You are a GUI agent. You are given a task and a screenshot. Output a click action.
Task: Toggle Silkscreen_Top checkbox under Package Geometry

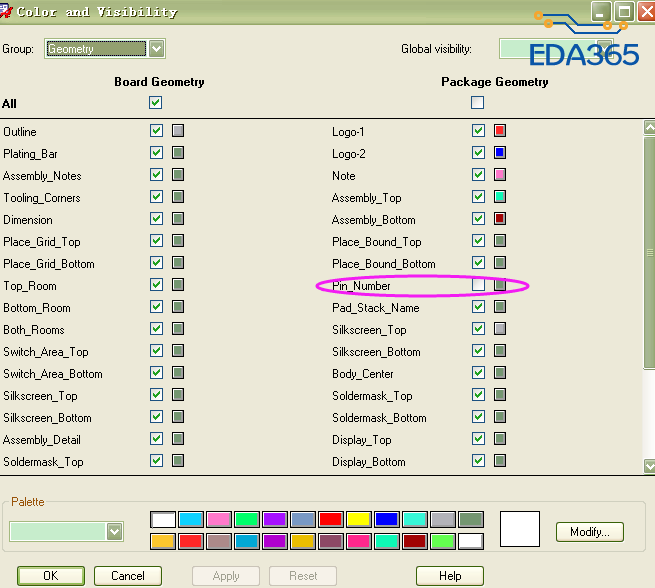tap(478, 329)
